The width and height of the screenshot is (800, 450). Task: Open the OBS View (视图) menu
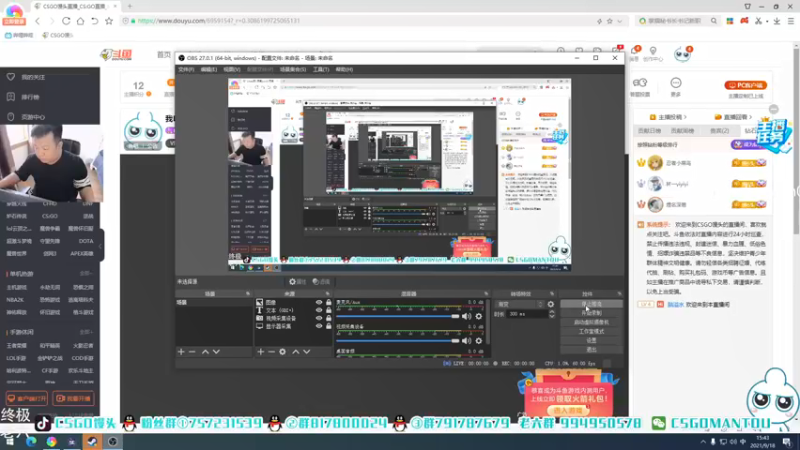coord(231,69)
